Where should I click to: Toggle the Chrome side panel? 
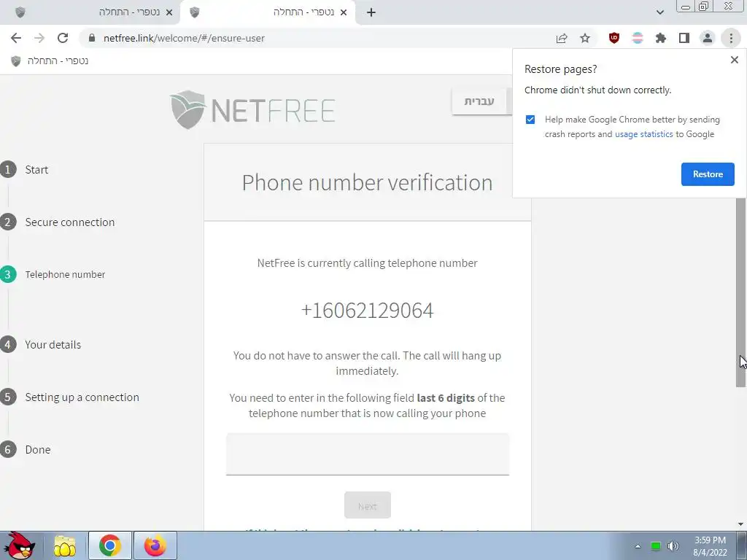[x=684, y=38]
